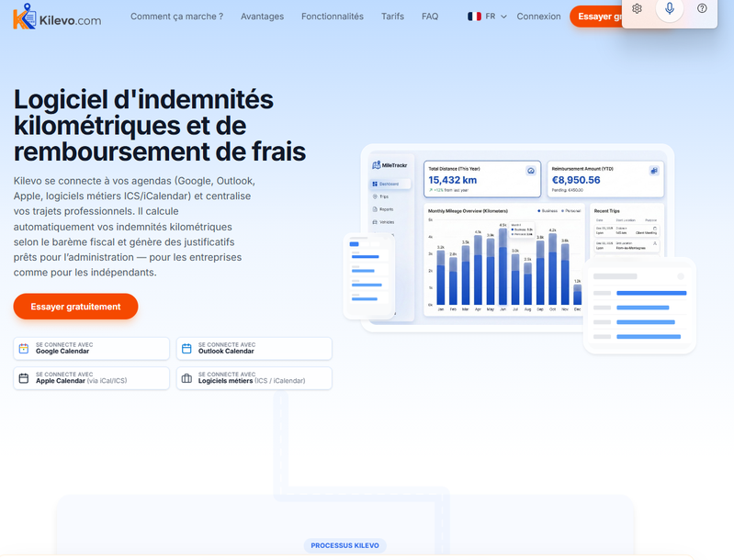Screen dimensions: 734x560
Task: Open the help question mark icon
Action: pos(702,8)
